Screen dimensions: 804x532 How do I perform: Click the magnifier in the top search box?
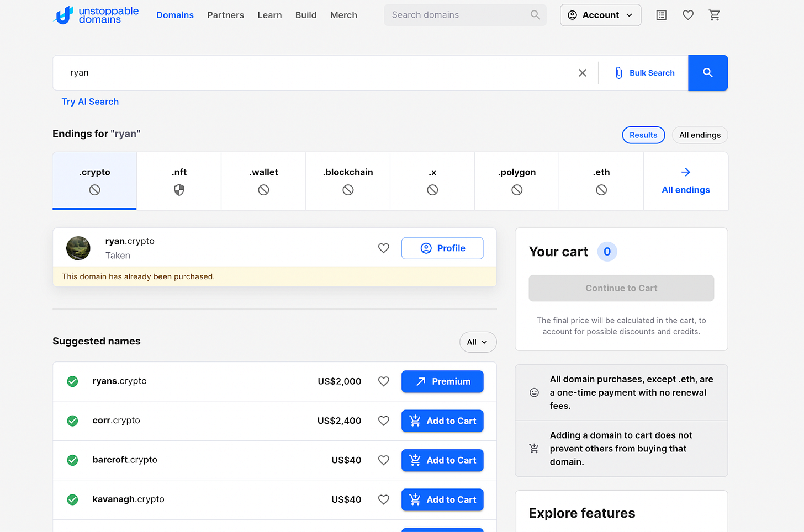coord(535,15)
